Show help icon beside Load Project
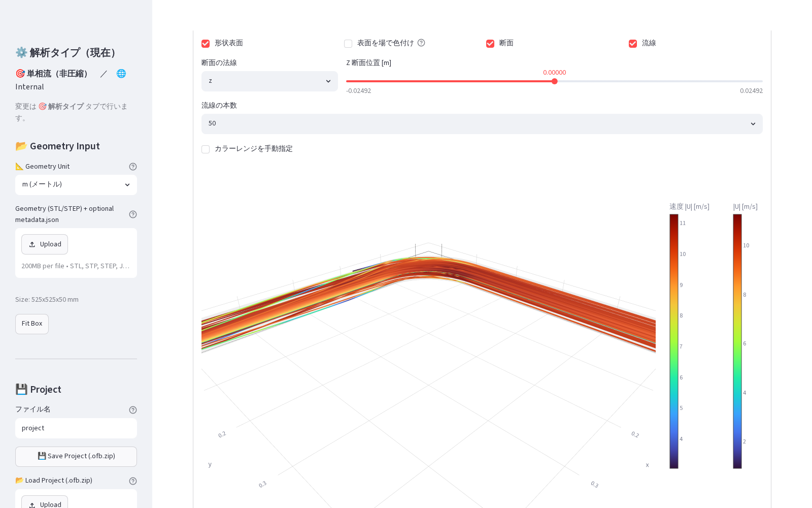The height and width of the screenshot is (508, 812). 133,481
